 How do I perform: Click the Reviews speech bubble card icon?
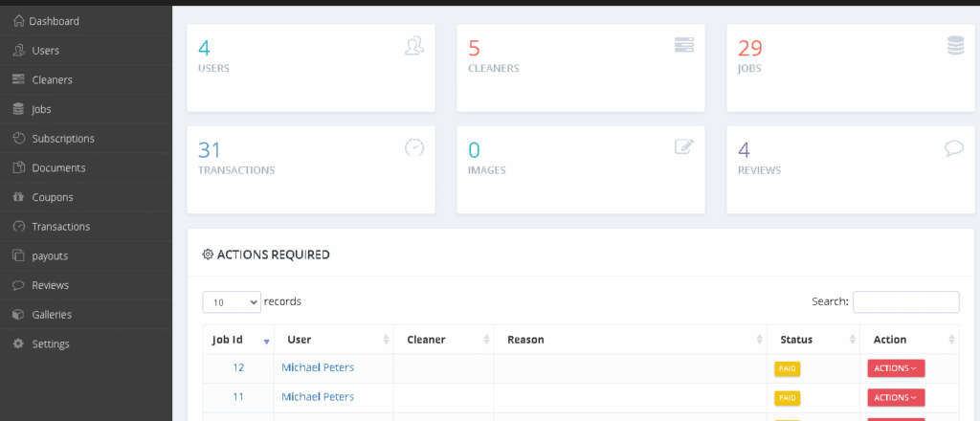(954, 148)
